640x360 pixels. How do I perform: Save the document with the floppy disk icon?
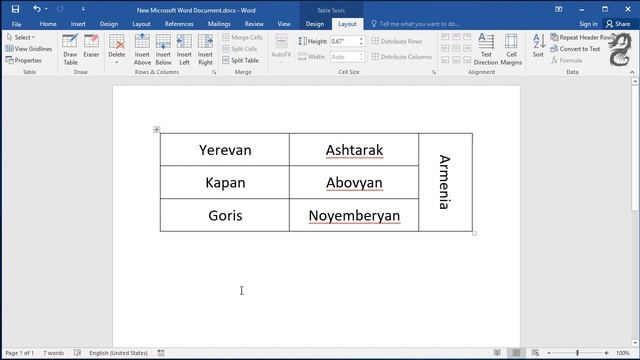click(15, 9)
